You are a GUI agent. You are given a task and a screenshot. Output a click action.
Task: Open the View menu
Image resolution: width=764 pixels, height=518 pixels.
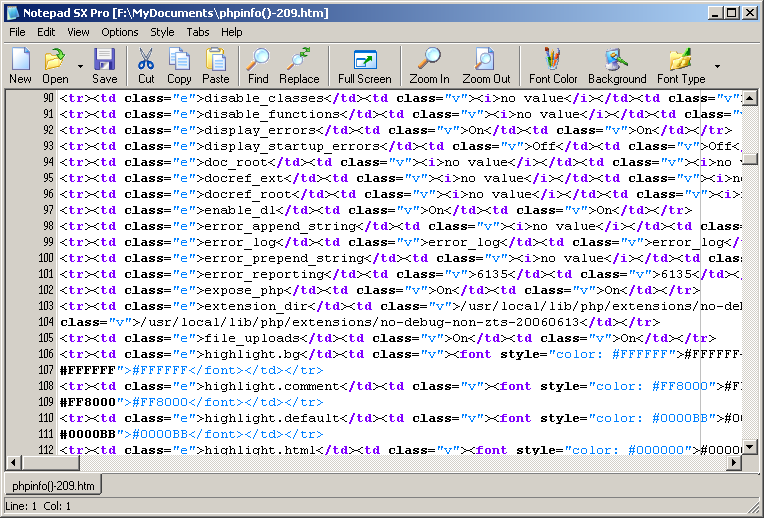(x=78, y=32)
